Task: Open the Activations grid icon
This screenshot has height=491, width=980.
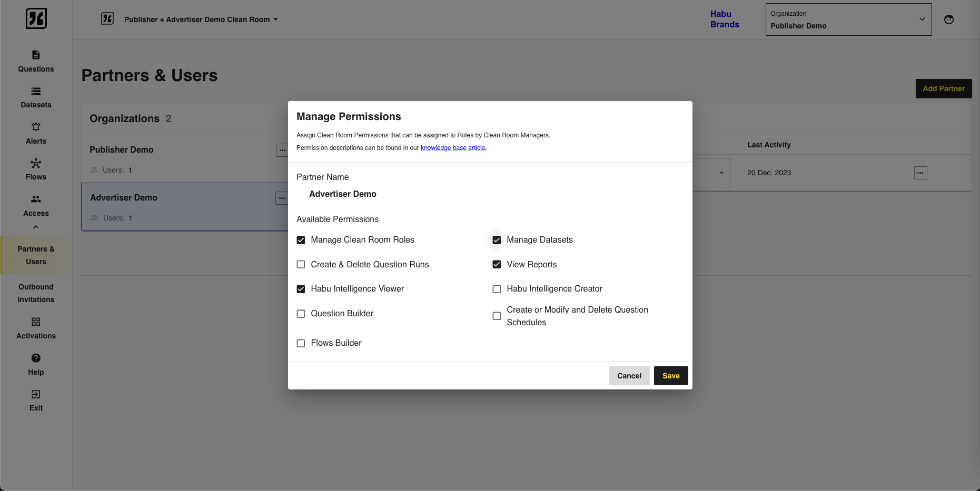Action: [36, 322]
